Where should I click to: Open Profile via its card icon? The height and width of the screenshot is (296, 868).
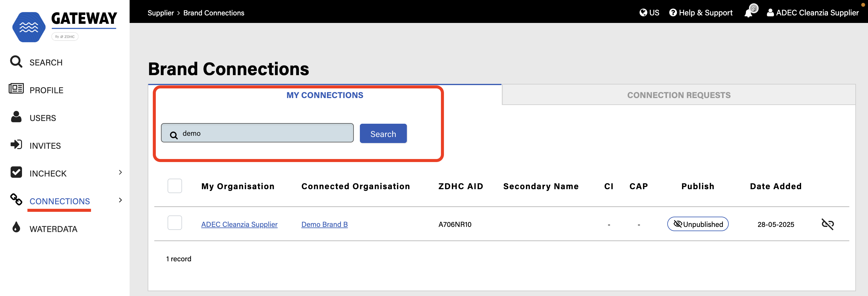point(16,89)
